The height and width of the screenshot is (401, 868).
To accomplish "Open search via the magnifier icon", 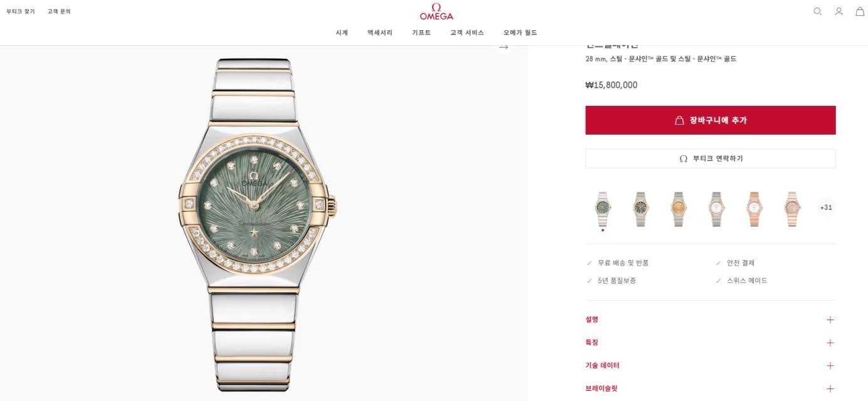I will tap(817, 11).
